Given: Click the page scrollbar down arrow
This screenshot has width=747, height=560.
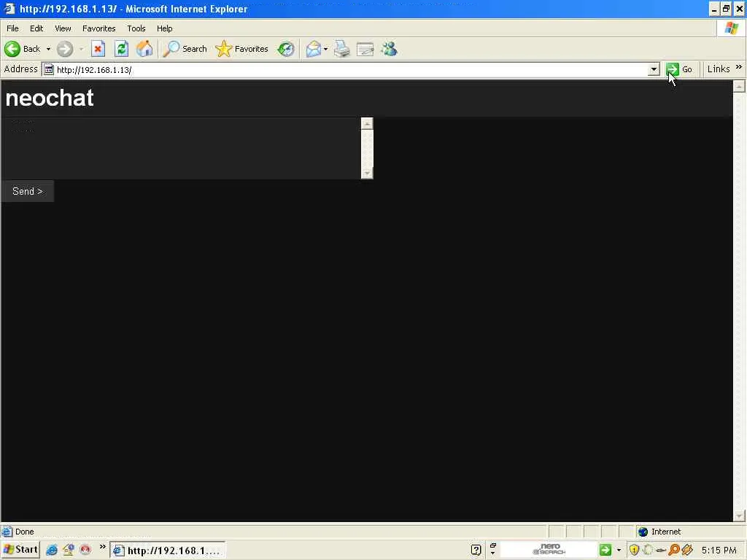Looking at the screenshot, I should click(739, 516).
